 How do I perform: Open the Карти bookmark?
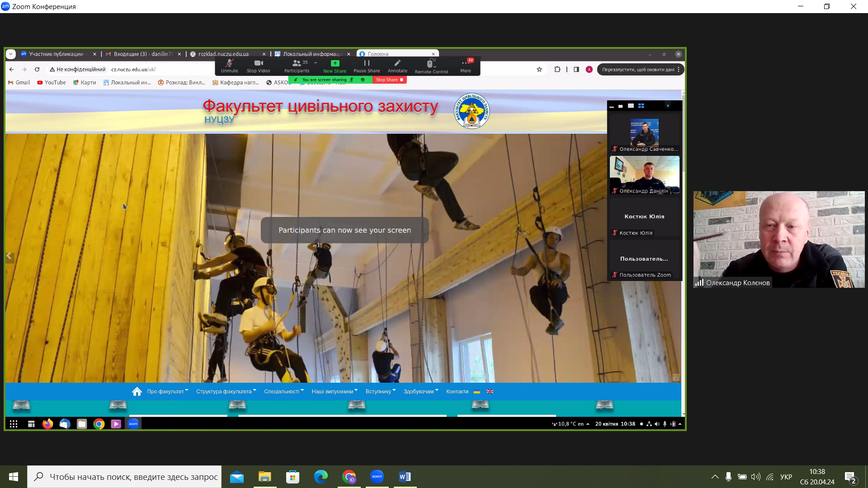coord(85,83)
